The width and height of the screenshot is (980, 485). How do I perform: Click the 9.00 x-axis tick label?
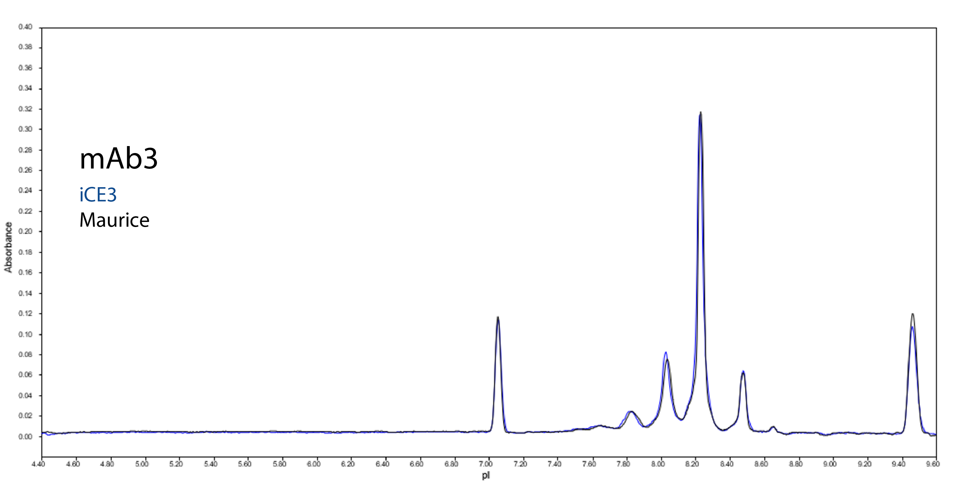830,464
